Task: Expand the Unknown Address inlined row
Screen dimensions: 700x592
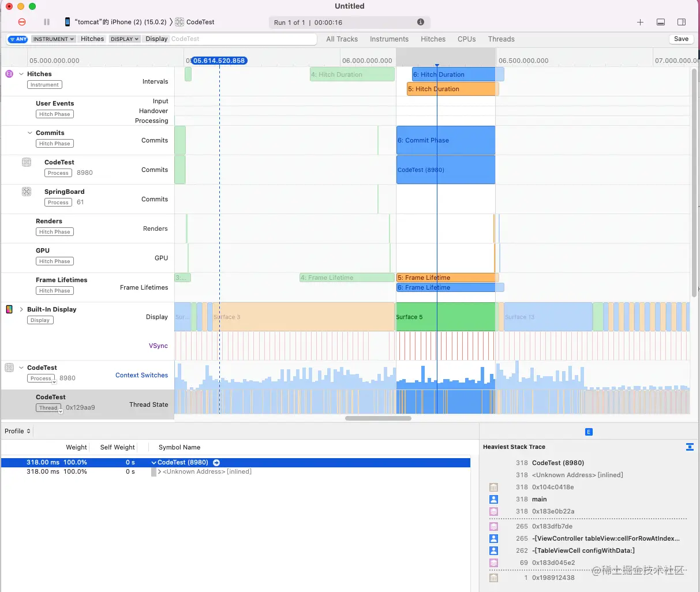Action: tap(159, 472)
